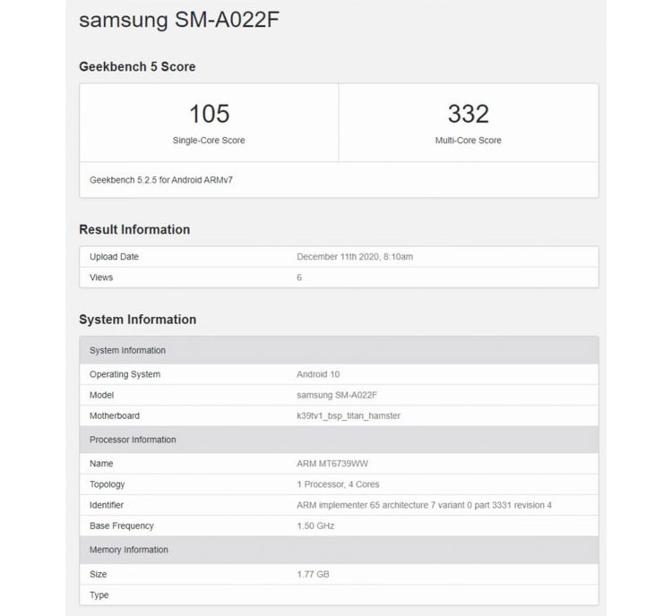Click the Views row label
This screenshot has height=616, width=672.
pos(101,277)
